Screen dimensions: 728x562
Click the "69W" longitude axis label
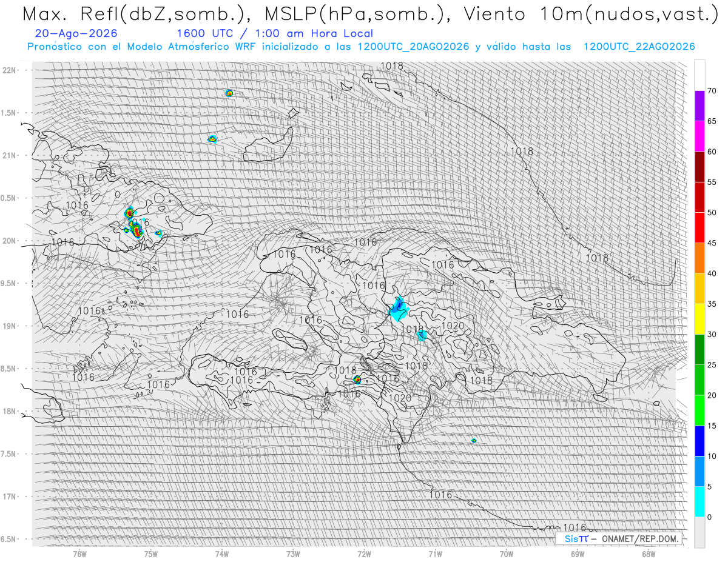578,554
